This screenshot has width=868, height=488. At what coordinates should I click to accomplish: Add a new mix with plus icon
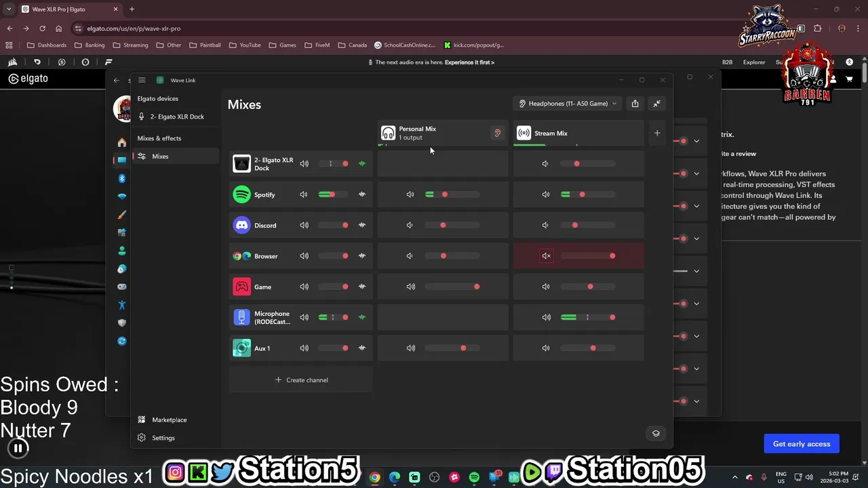click(656, 133)
